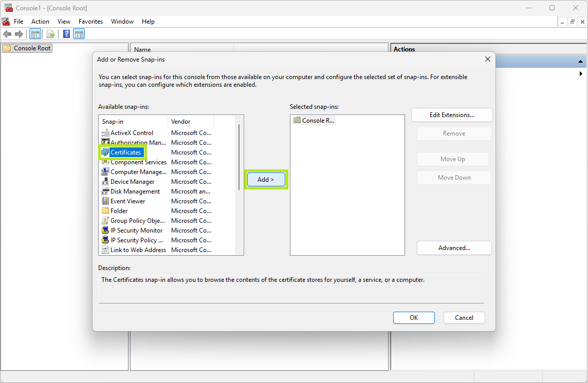
Task: Open the File menu
Action: (x=19, y=22)
